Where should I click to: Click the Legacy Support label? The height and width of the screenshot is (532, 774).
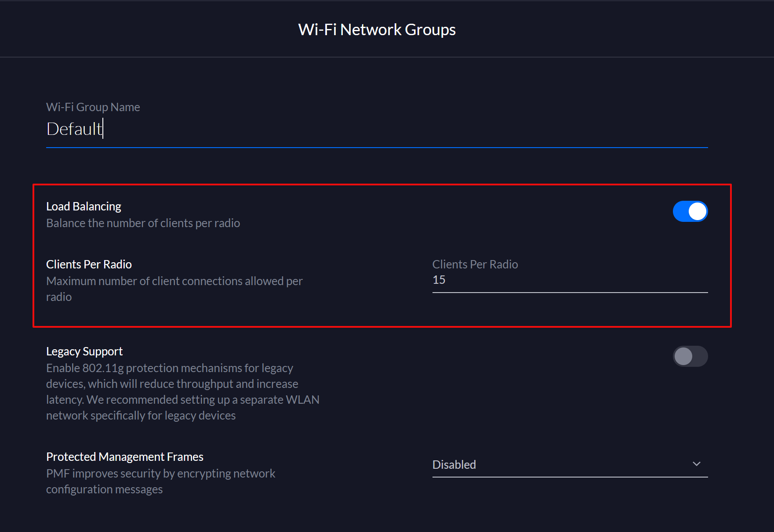[x=84, y=351]
